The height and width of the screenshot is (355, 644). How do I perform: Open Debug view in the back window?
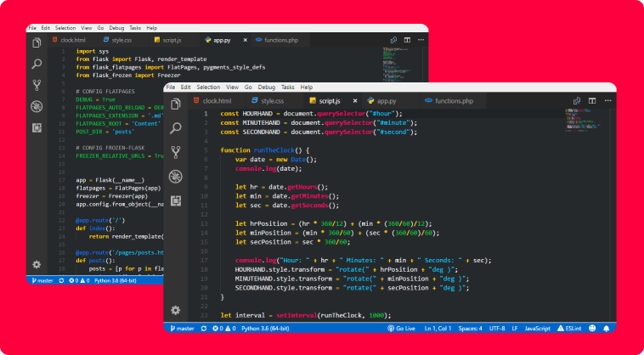[x=37, y=107]
